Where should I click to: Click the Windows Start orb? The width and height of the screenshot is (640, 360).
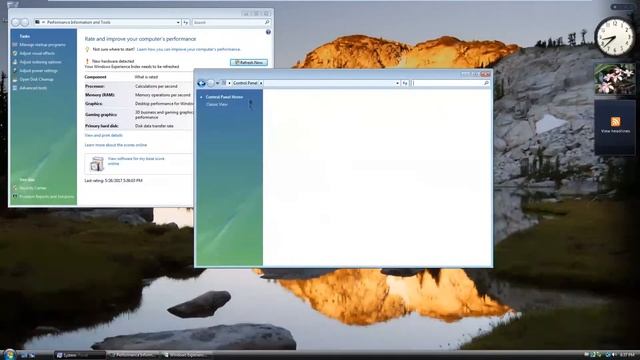pyautogui.click(x=9, y=354)
